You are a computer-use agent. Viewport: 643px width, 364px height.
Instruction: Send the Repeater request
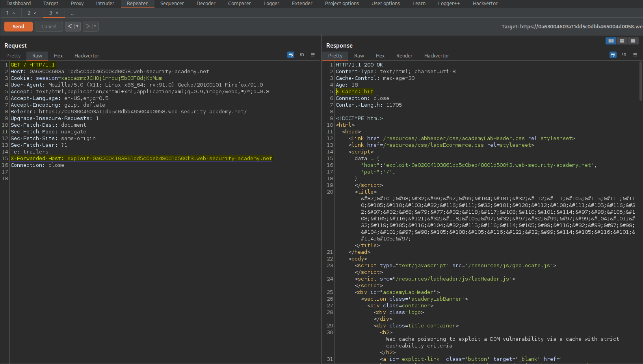tap(19, 26)
